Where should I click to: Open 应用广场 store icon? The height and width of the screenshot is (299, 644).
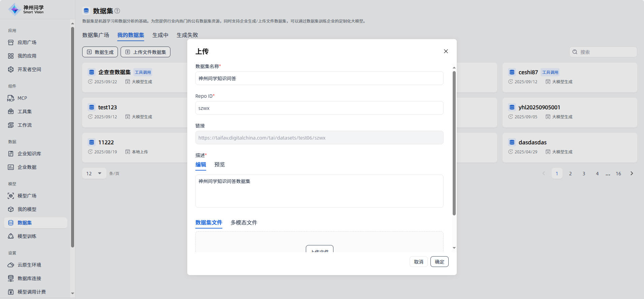(11, 42)
